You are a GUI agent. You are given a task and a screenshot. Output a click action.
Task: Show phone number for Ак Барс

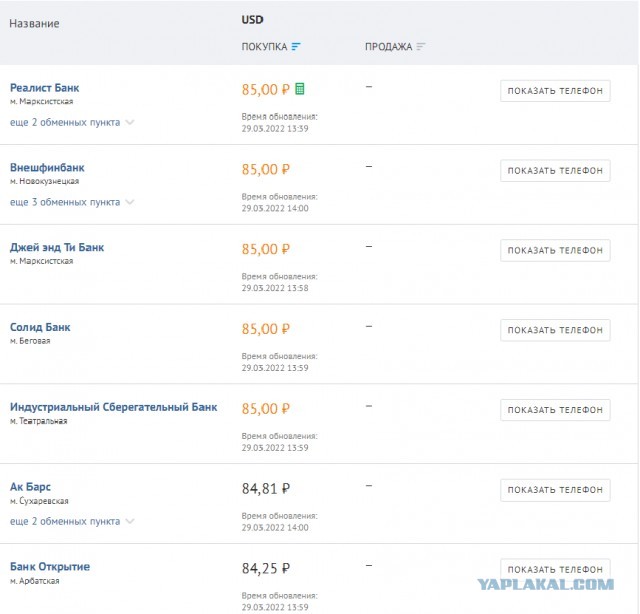[x=555, y=489]
